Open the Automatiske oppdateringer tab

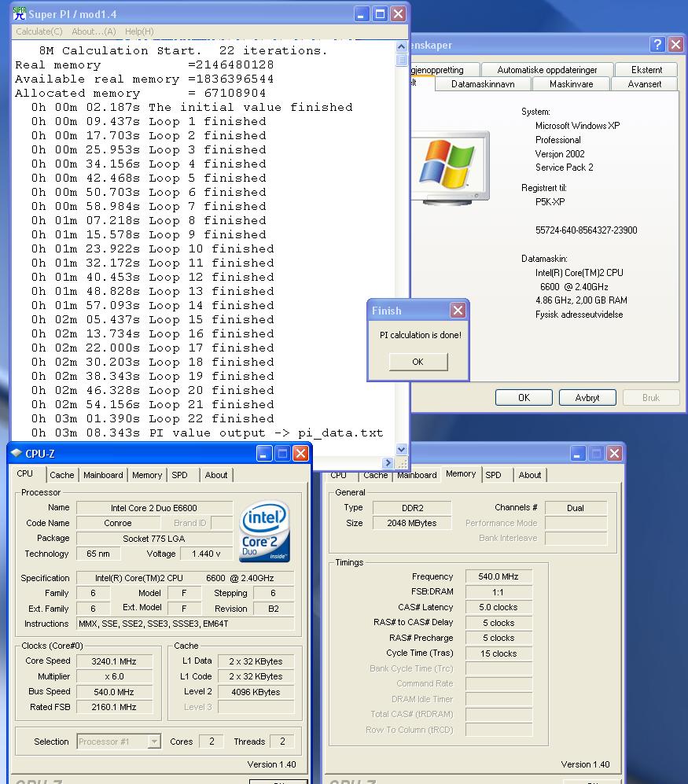click(x=547, y=70)
